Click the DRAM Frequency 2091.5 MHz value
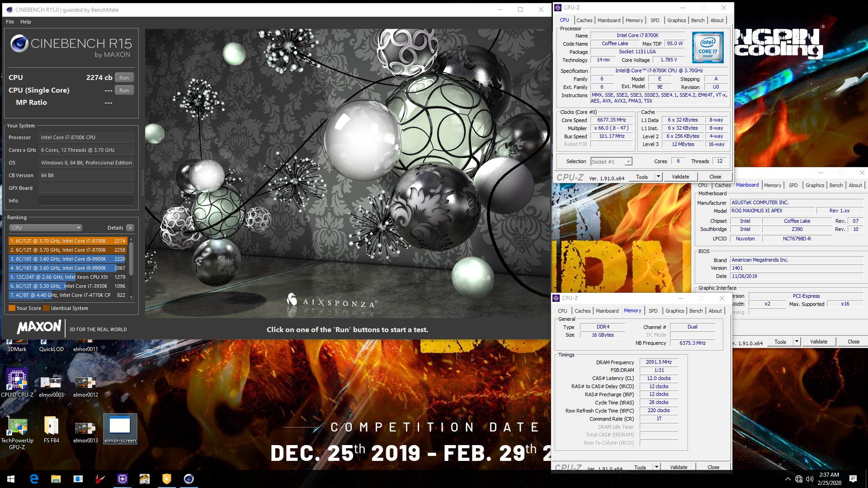The image size is (868, 488). [659, 362]
